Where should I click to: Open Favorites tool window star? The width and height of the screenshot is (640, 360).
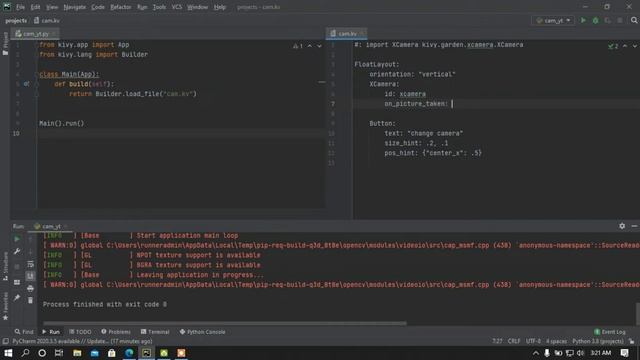pyautogui.click(x=5, y=306)
